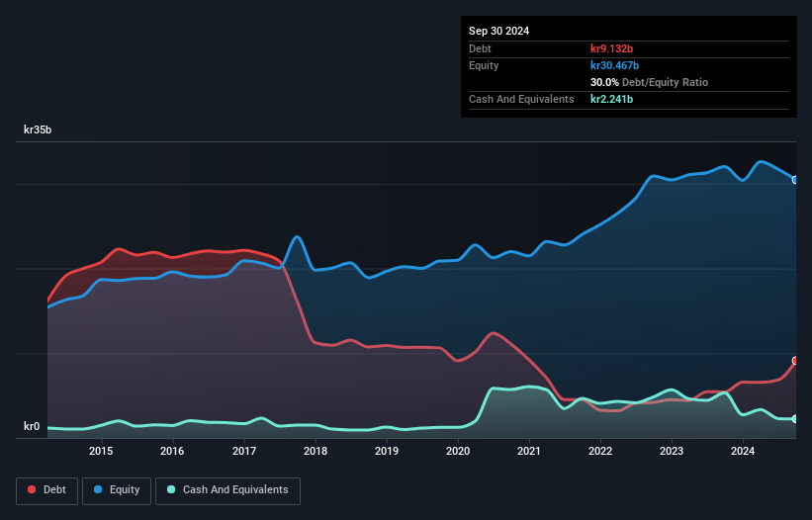The height and width of the screenshot is (520, 812).
Task: Click the kr30.467b equity value
Action: pyautogui.click(x=614, y=65)
